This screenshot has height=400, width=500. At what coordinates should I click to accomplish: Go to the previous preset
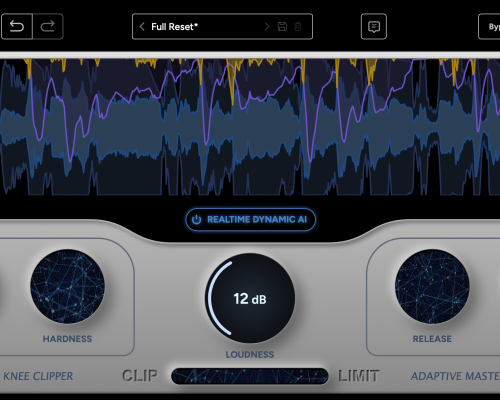tap(142, 26)
